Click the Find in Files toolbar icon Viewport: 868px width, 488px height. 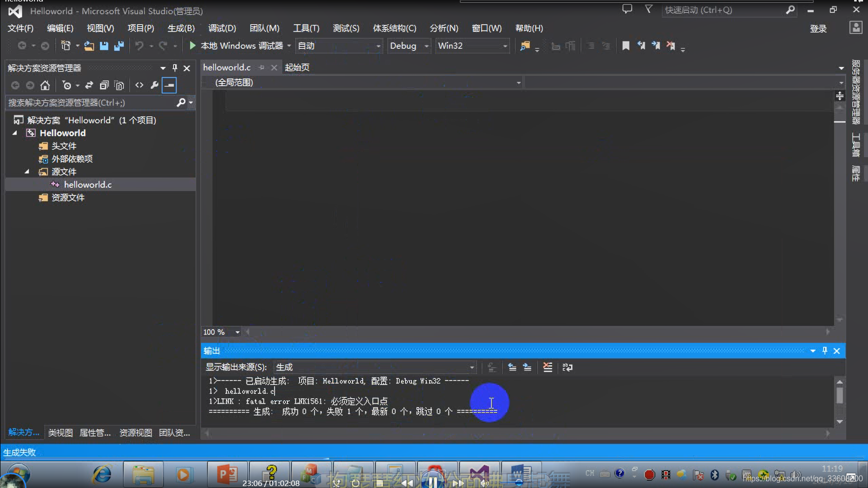pos(525,46)
